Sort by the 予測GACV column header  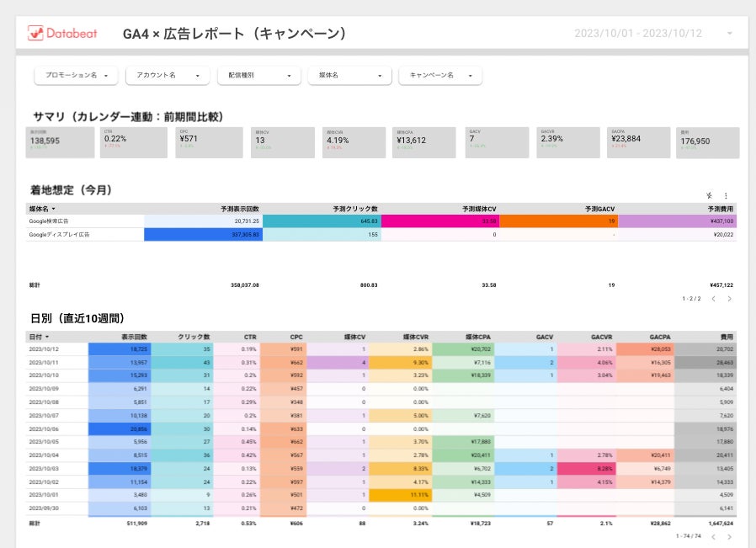599,209
